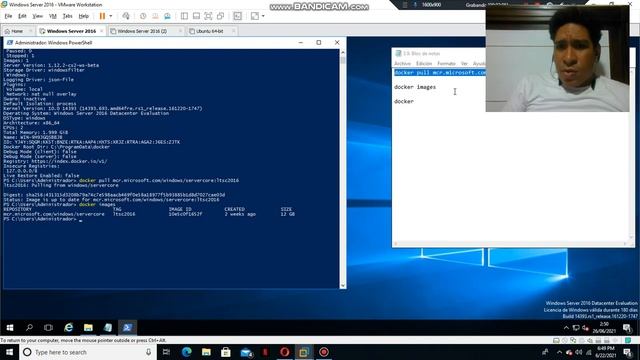This screenshot has height=360, width=640.
Task: Pause the virtual machine with suspend icon
Action: pyautogui.click(x=102, y=16)
